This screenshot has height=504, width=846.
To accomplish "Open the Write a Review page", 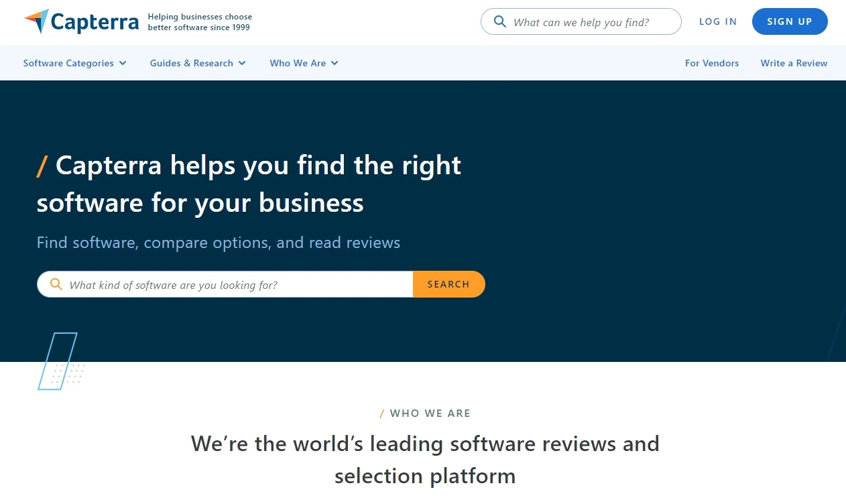I will coord(794,62).
